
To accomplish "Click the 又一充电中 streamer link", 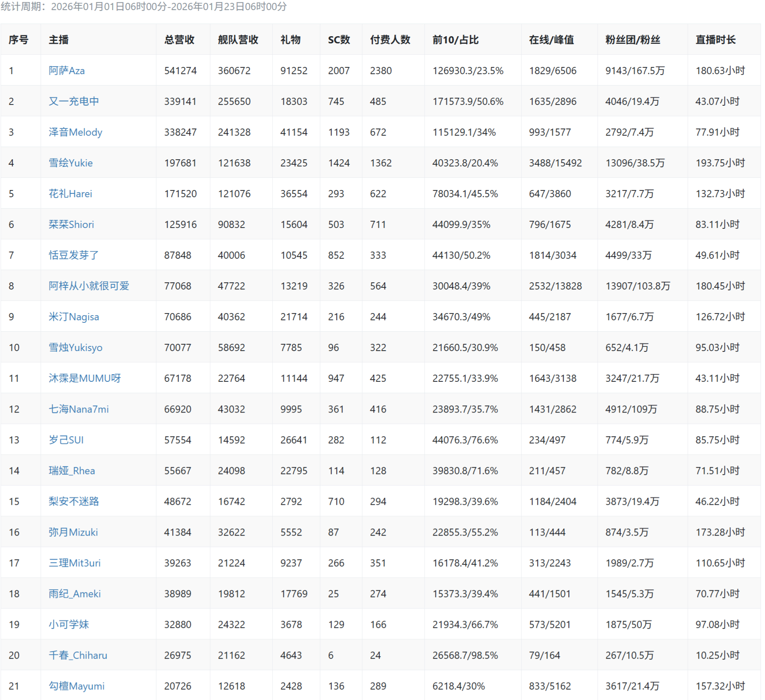I will [x=74, y=101].
